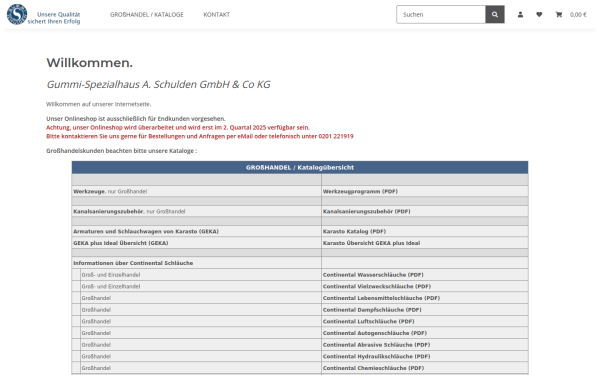Screen dimensions: 600x375
Task: Open the KONTAKT menu item
Action: (x=217, y=15)
